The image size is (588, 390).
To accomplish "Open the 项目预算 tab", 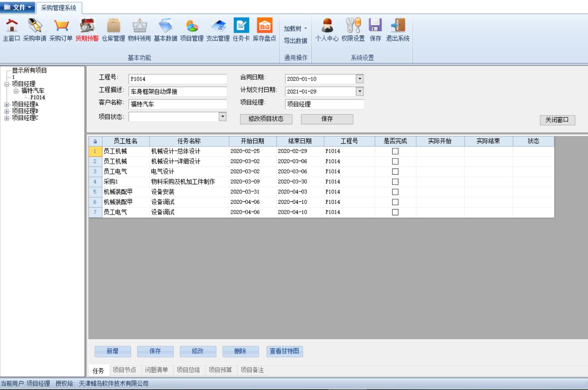I will tap(220, 370).
